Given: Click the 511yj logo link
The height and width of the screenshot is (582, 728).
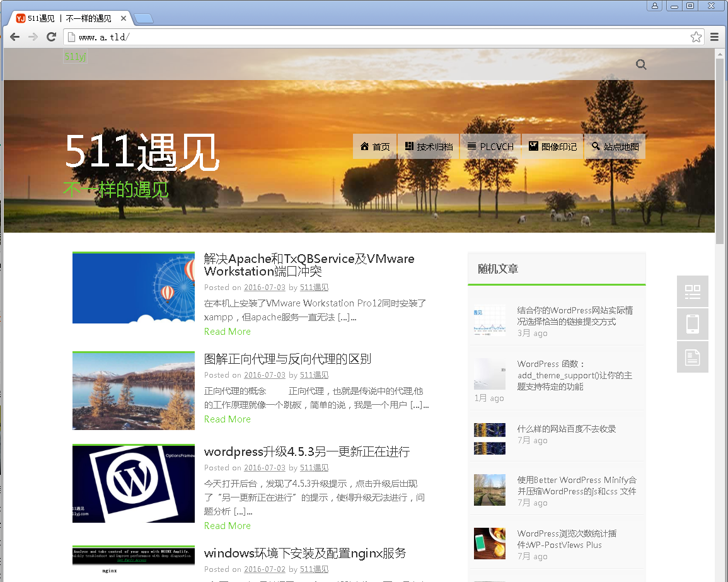Looking at the screenshot, I should [x=75, y=57].
